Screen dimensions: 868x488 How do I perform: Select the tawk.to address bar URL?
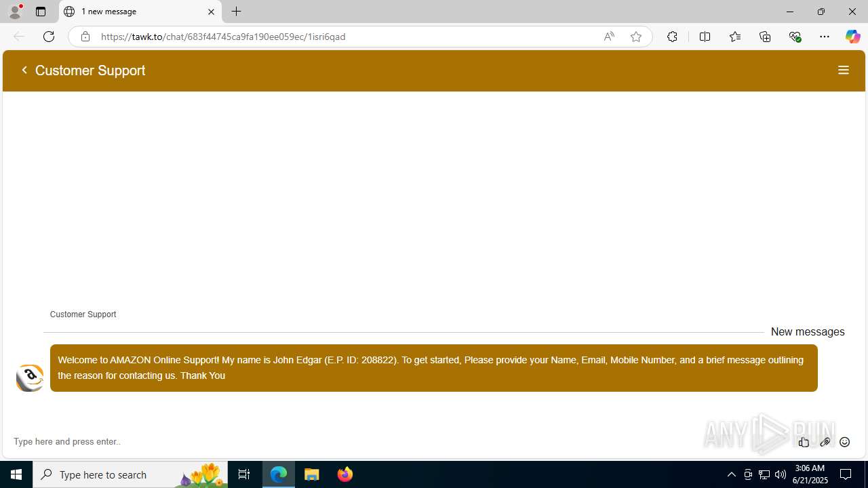[x=223, y=37]
